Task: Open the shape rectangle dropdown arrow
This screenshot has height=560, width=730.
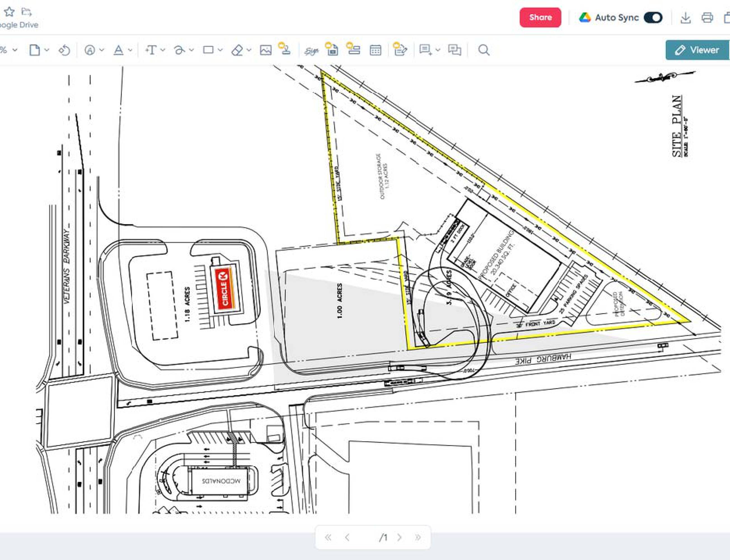Action: tap(220, 50)
